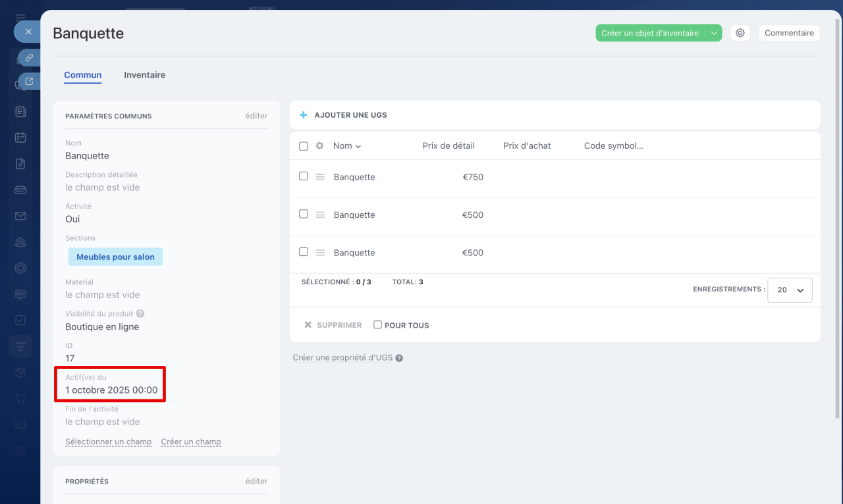
Task: Open the Enregistrements 20 page-size dropdown
Action: pos(790,290)
